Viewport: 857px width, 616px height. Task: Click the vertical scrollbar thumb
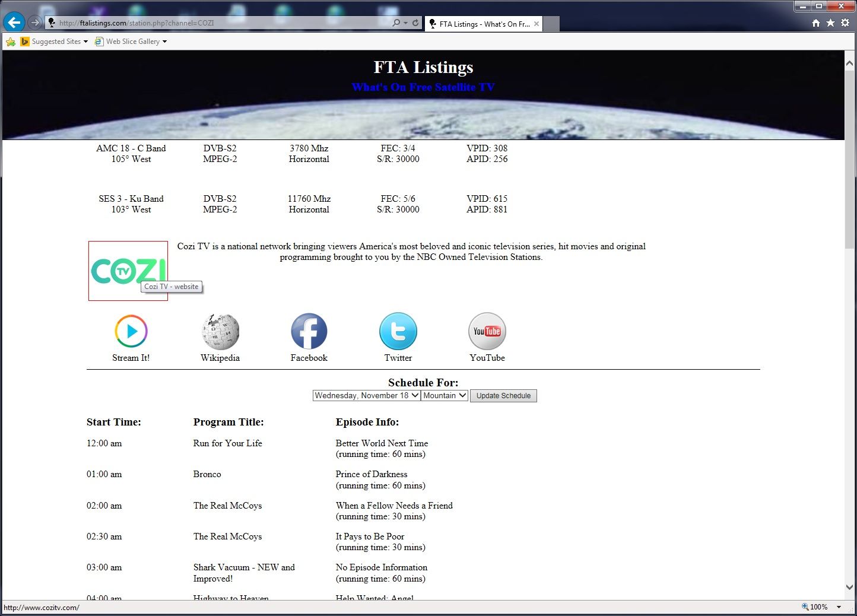tap(850, 160)
